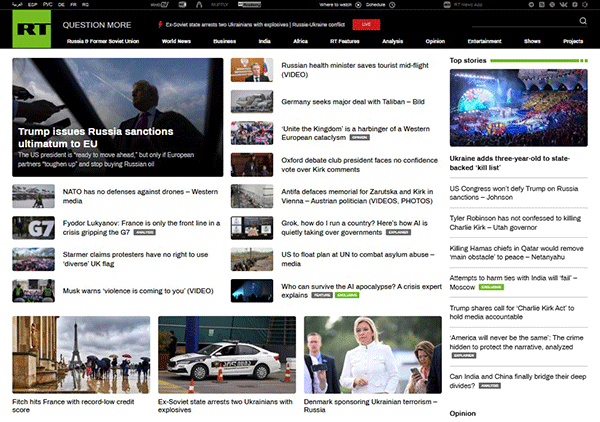This screenshot has height=422, width=600.
Task: Click the Opinion heading below Top stories
Action: (x=463, y=414)
